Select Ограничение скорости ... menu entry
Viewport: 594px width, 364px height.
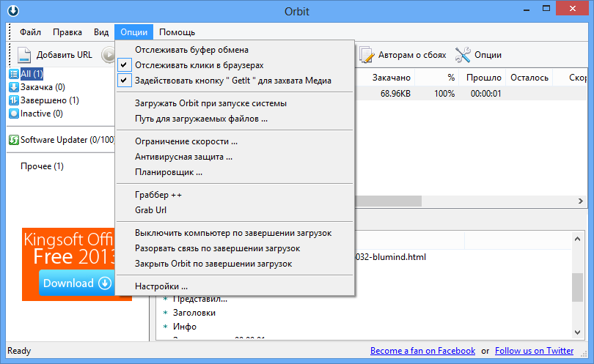click(x=186, y=141)
